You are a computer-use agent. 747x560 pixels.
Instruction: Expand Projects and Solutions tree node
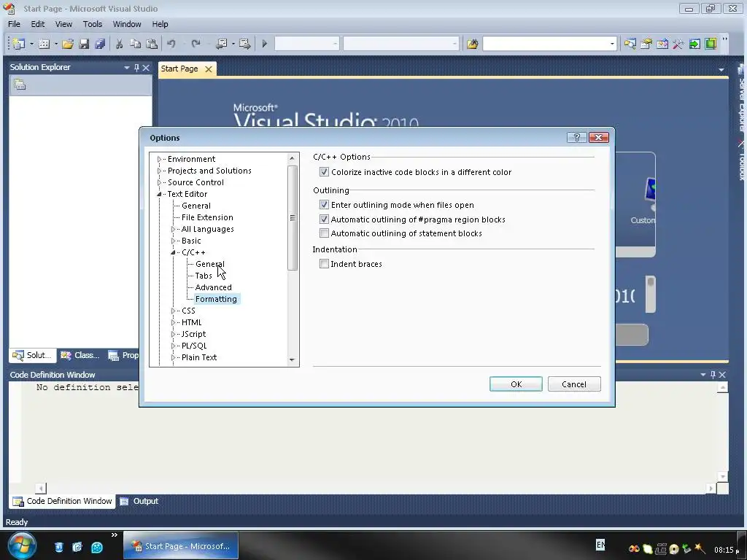point(159,171)
